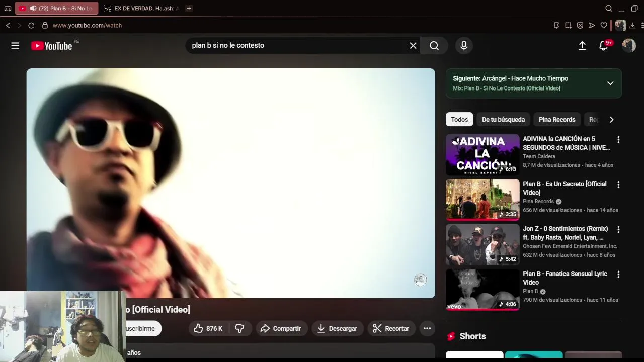
Task: Share the video via Compartir
Action: (x=281, y=328)
